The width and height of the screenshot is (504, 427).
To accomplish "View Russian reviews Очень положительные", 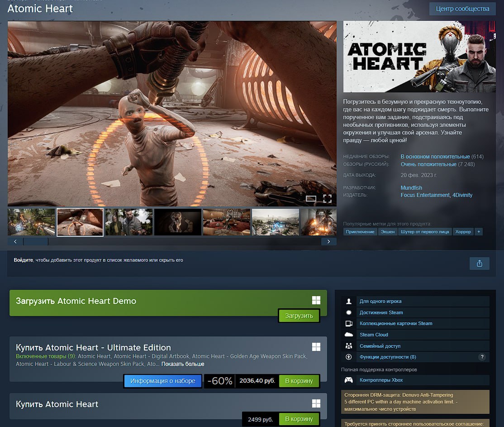I will coord(428,164).
